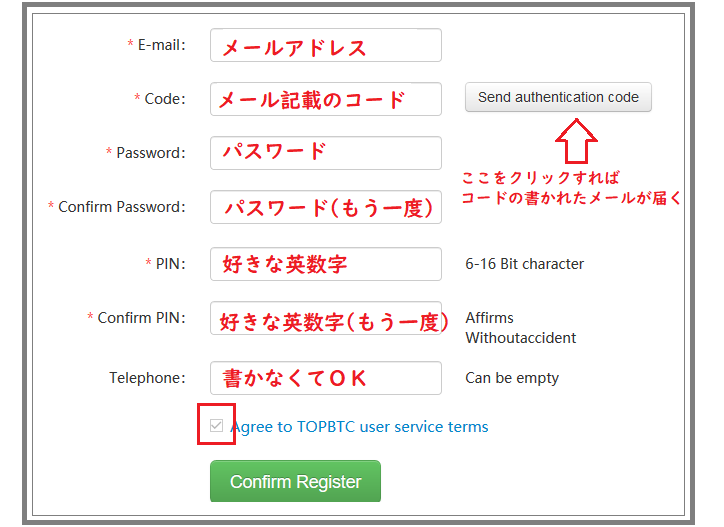Click the Confirm Register button
The height and width of the screenshot is (527, 724).
pyautogui.click(x=296, y=481)
